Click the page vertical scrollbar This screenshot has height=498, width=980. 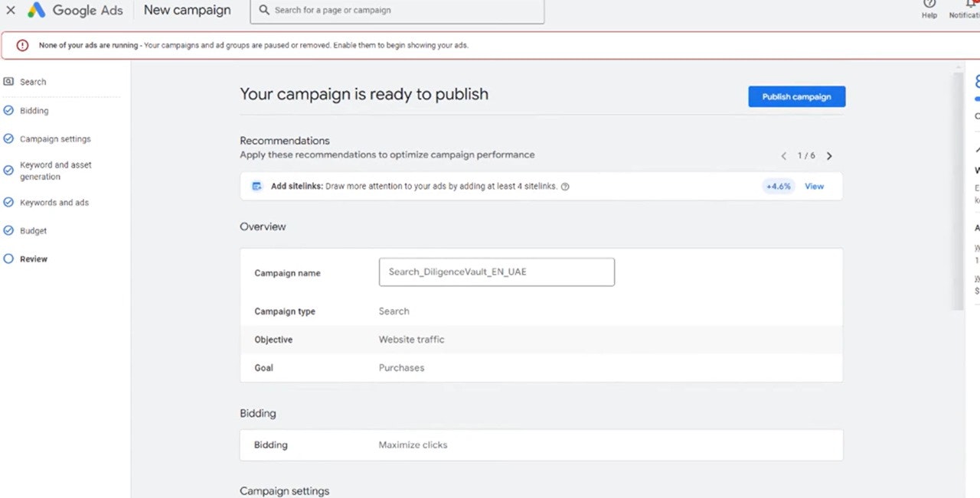pos(959,191)
